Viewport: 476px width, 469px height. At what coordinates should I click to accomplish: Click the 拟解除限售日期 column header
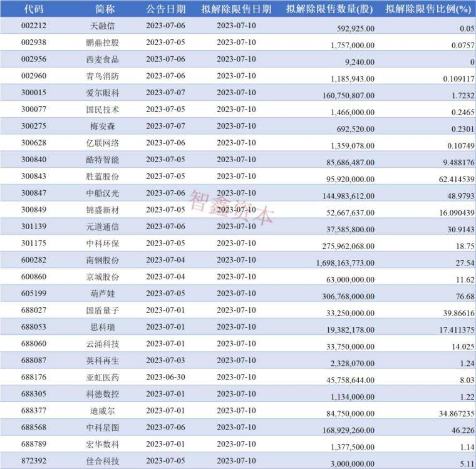pos(236,9)
